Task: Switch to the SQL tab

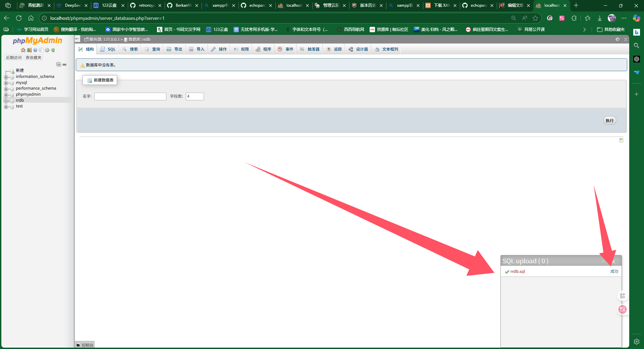Action: click(108, 49)
